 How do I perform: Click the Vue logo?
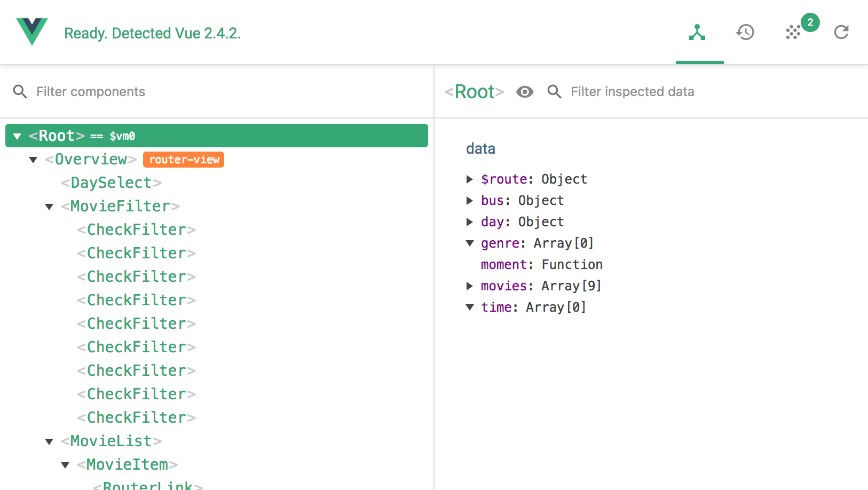click(32, 31)
